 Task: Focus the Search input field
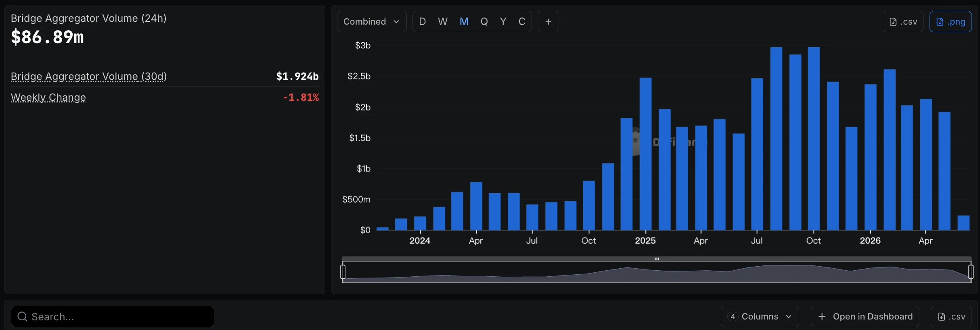[x=113, y=317]
